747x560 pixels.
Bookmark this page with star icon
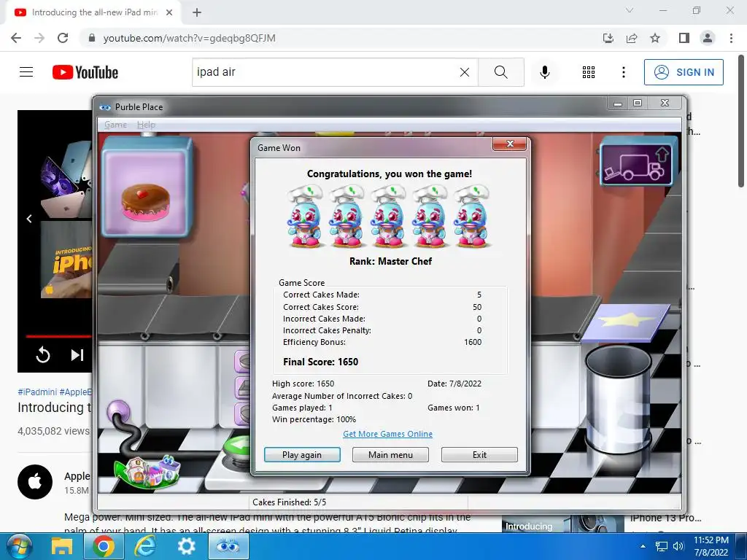click(655, 38)
